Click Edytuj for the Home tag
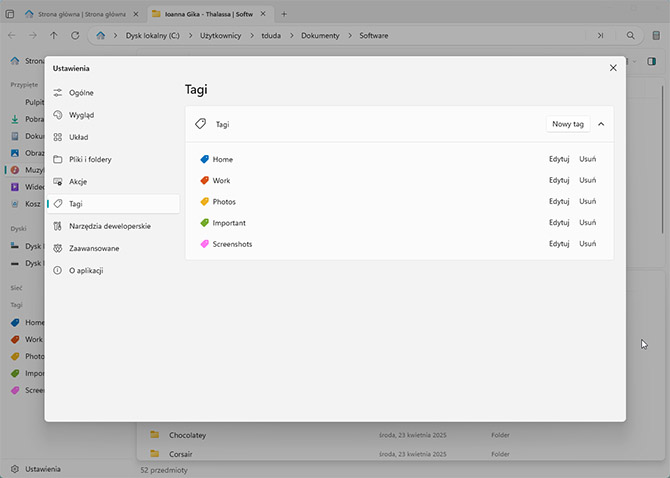The width and height of the screenshot is (670, 478). [558, 159]
